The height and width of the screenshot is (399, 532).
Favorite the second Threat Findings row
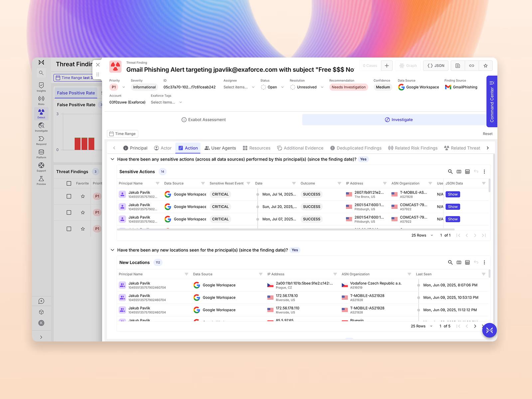tap(83, 212)
